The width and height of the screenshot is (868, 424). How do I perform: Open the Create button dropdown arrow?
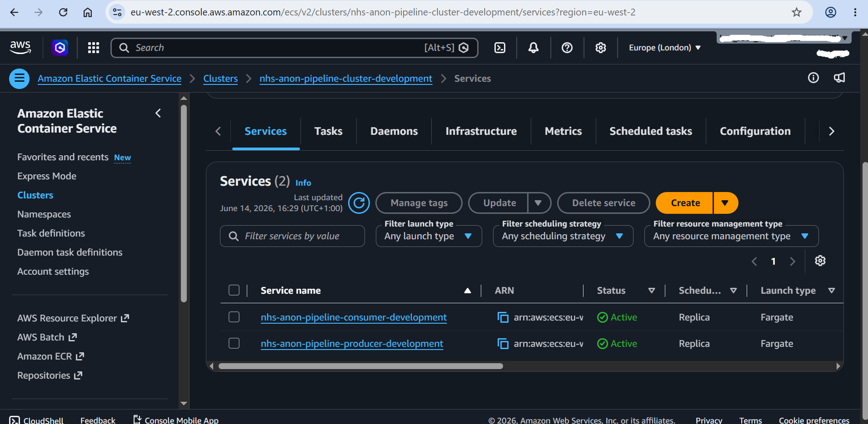pyautogui.click(x=725, y=203)
